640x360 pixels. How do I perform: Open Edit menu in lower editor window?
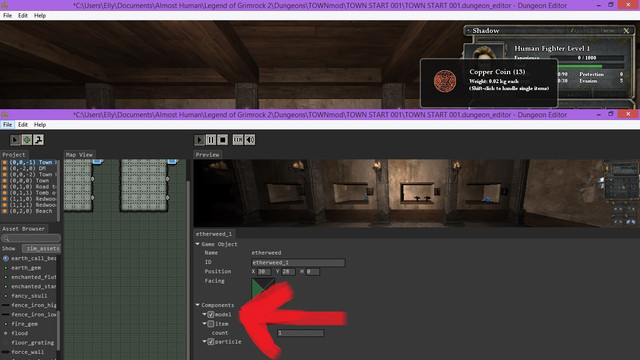point(23,124)
